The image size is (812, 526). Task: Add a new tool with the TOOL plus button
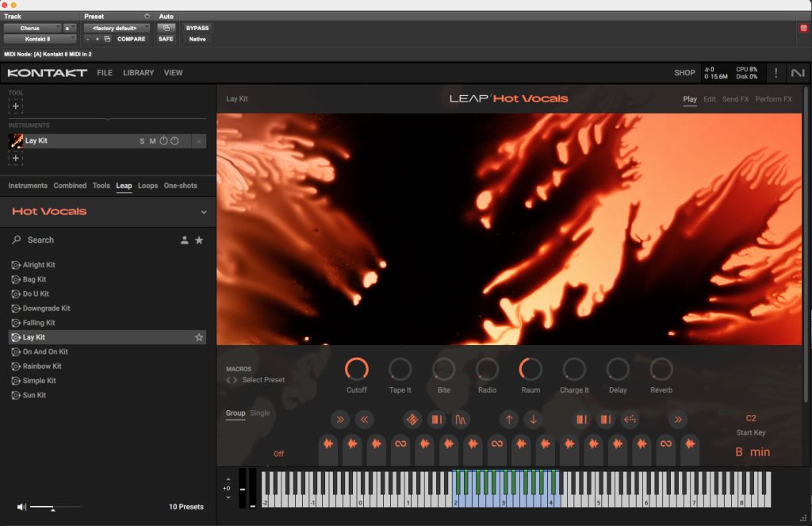click(16, 106)
